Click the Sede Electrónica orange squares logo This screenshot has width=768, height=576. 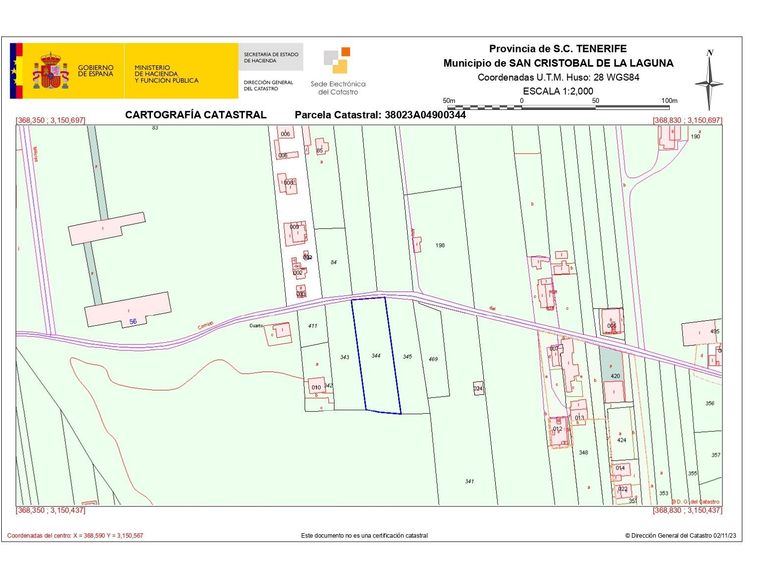point(337,60)
